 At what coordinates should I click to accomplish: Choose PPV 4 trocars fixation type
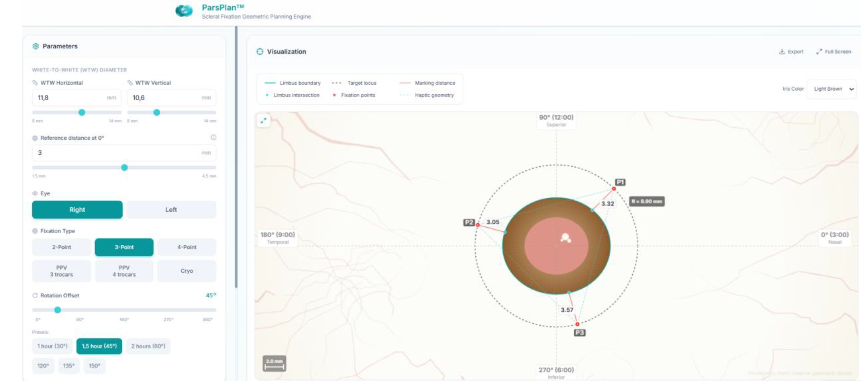click(x=124, y=271)
